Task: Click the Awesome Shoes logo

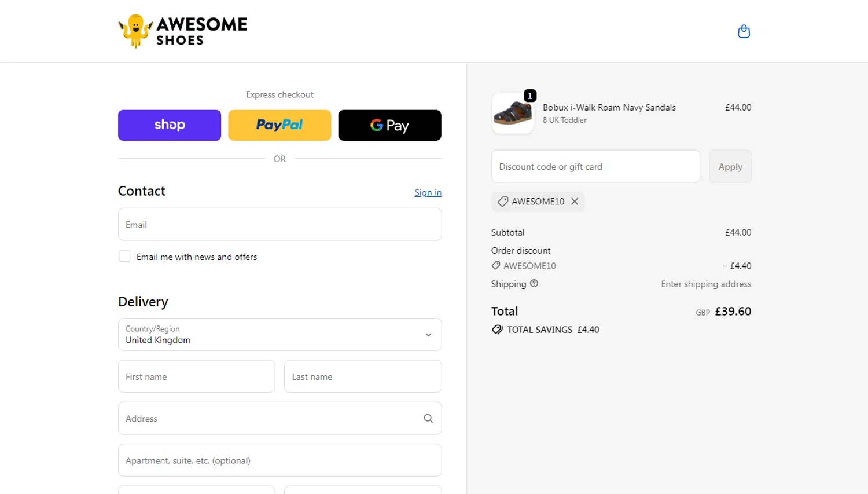Action: click(x=183, y=31)
